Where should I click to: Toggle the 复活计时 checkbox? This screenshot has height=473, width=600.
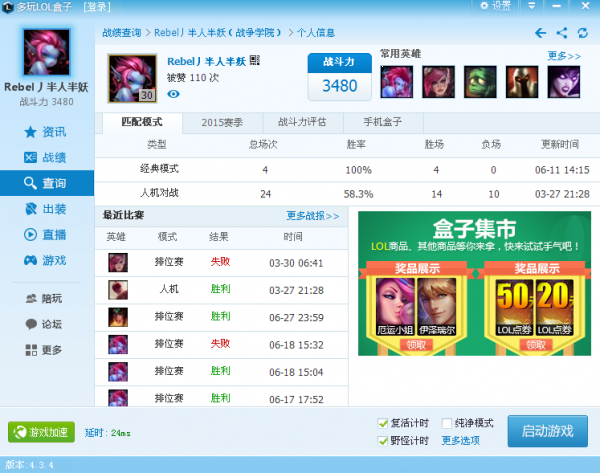[383, 423]
